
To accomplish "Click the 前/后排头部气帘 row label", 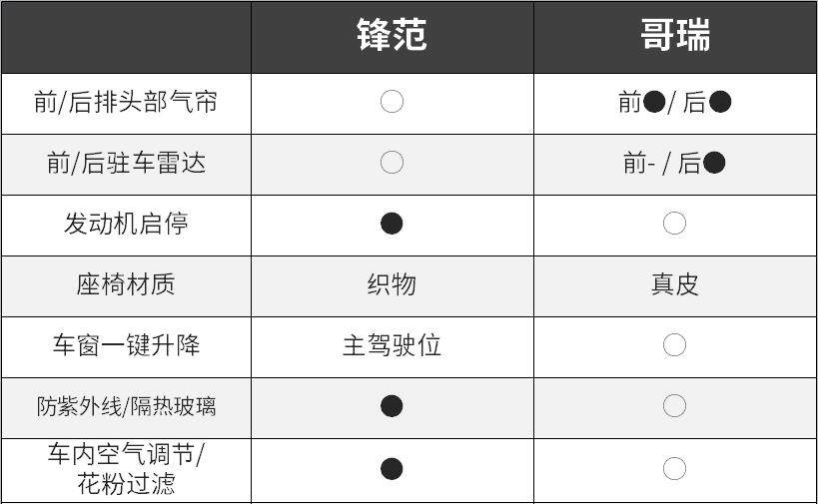I will tap(126, 102).
